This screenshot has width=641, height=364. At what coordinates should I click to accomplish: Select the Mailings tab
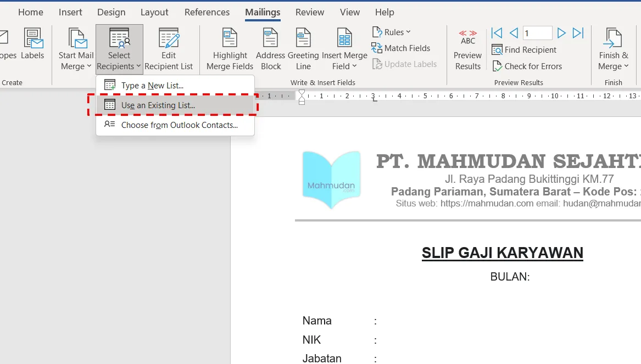263,12
